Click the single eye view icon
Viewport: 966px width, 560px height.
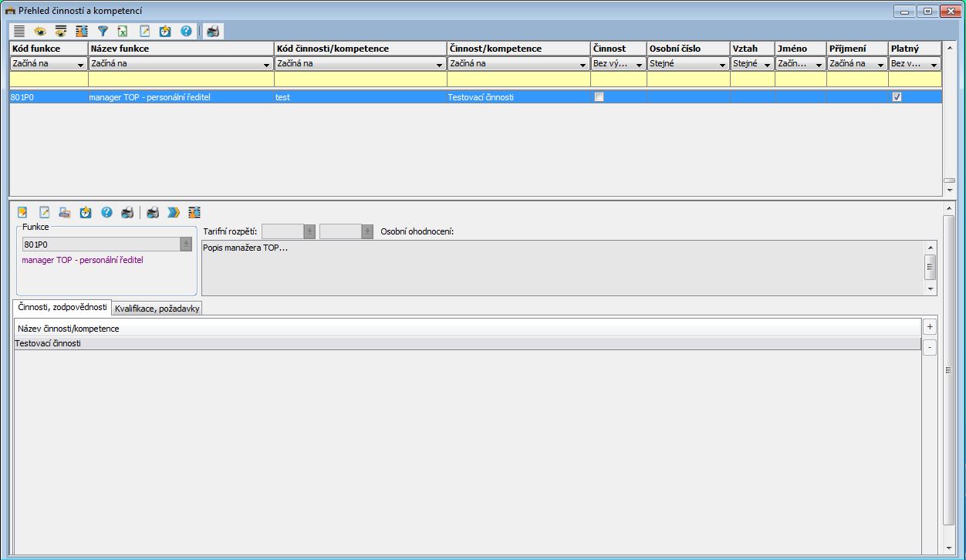click(x=40, y=32)
